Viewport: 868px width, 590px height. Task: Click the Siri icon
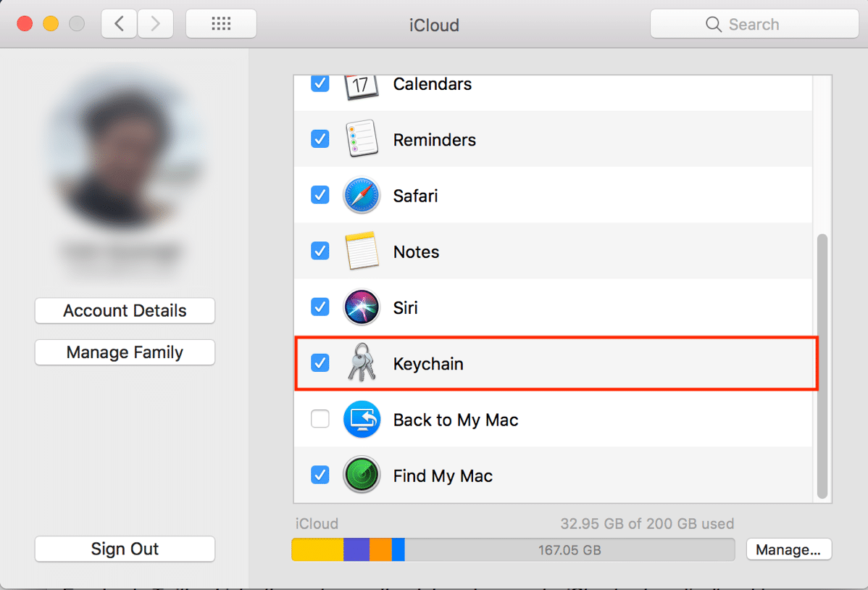point(362,307)
